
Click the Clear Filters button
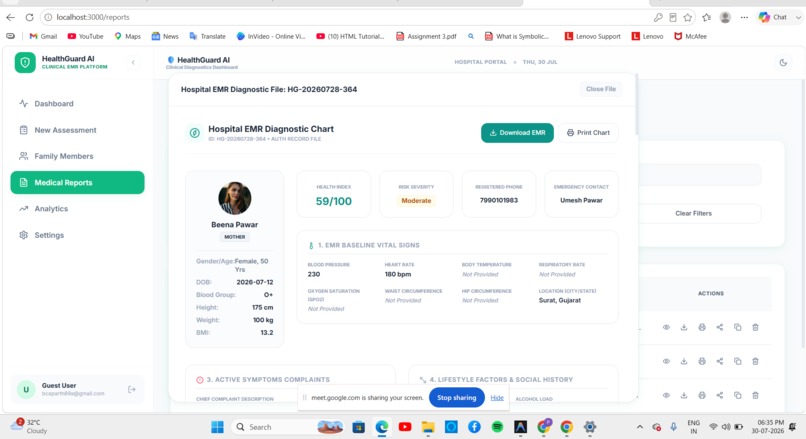(x=693, y=213)
